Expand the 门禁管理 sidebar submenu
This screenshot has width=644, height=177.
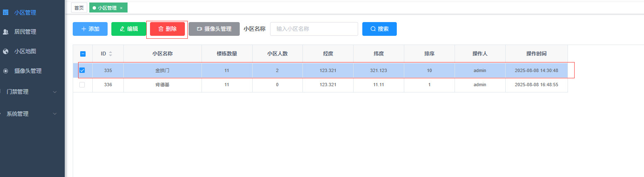pos(55,92)
